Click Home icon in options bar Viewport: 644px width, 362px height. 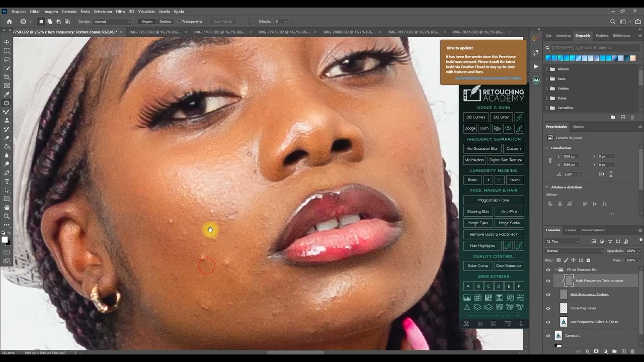point(9,22)
